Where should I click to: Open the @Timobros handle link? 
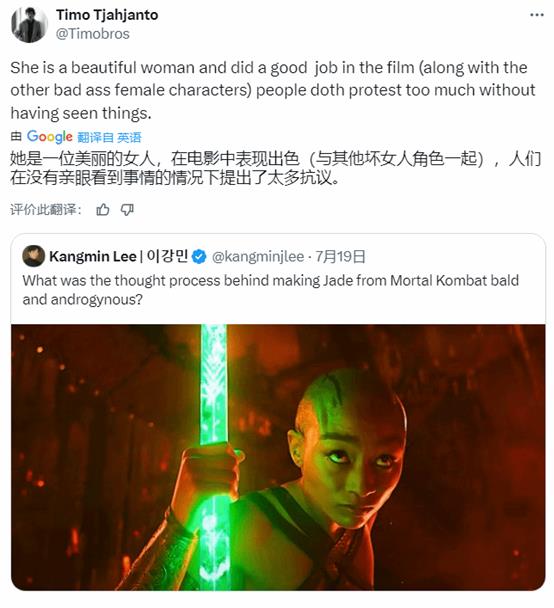[93, 34]
